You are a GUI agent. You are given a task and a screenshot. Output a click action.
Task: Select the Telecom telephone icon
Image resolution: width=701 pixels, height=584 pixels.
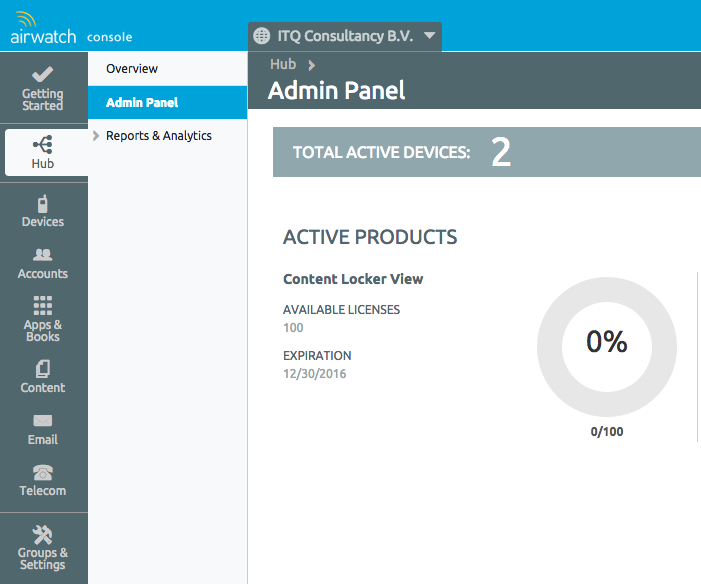tap(43, 473)
